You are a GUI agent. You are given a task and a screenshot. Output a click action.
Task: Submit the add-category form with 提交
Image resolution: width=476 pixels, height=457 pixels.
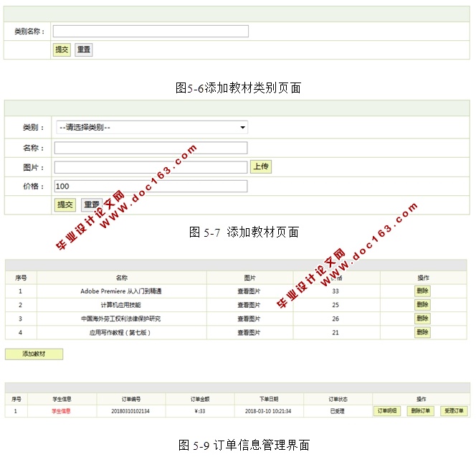tap(62, 50)
